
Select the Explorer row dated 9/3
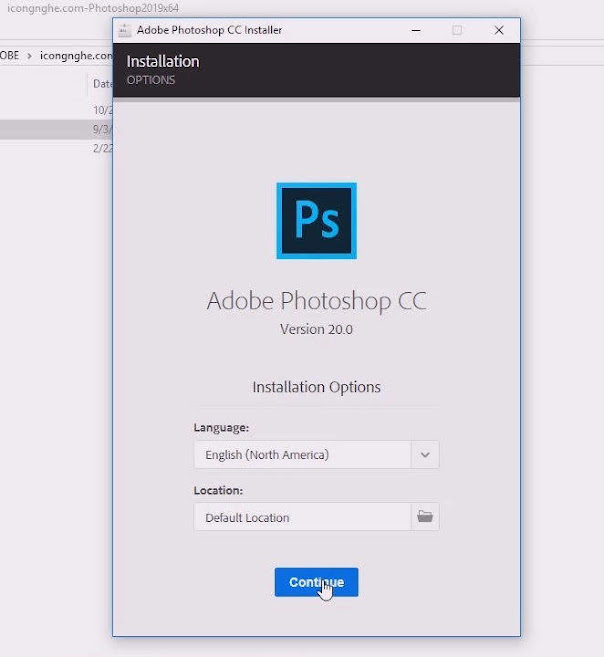point(56,129)
